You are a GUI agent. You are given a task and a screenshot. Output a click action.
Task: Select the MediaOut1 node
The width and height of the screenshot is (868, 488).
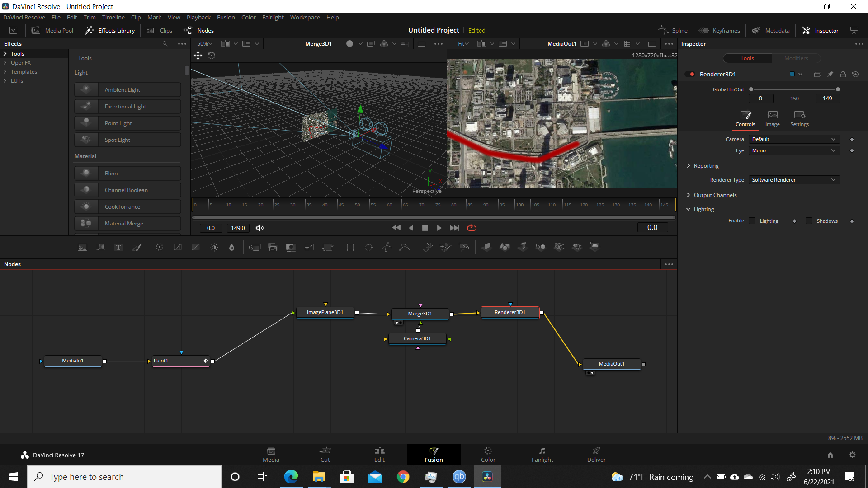tap(612, 364)
